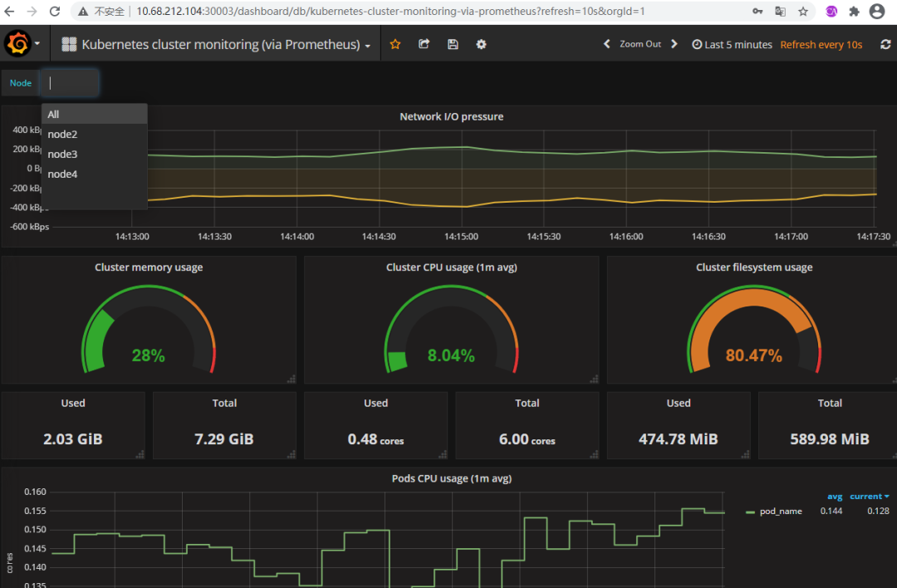Screen dimensions: 897x588
Task: Select node4 in Node dropdown
Action: pyautogui.click(x=95, y=174)
